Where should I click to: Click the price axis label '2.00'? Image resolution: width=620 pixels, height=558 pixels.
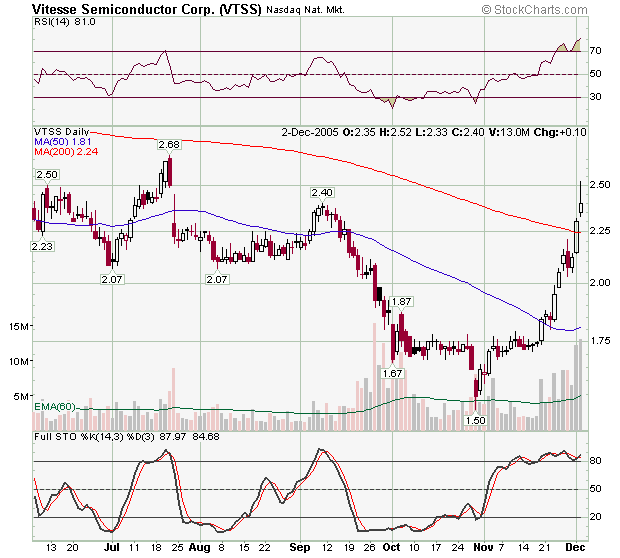pyautogui.click(x=600, y=282)
